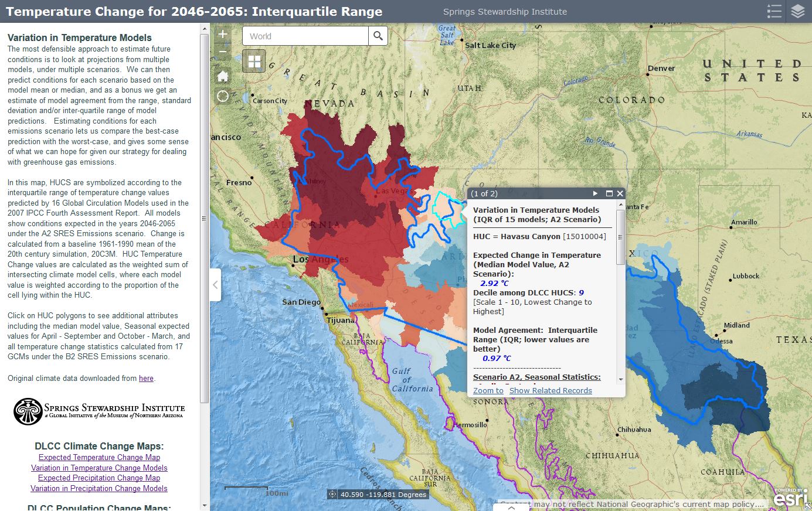
Task: Find my location with the locate button
Action: [223, 96]
